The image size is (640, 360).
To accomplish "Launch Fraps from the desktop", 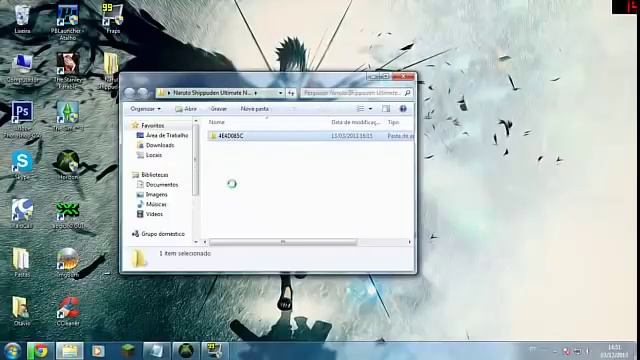I will pyautogui.click(x=112, y=19).
